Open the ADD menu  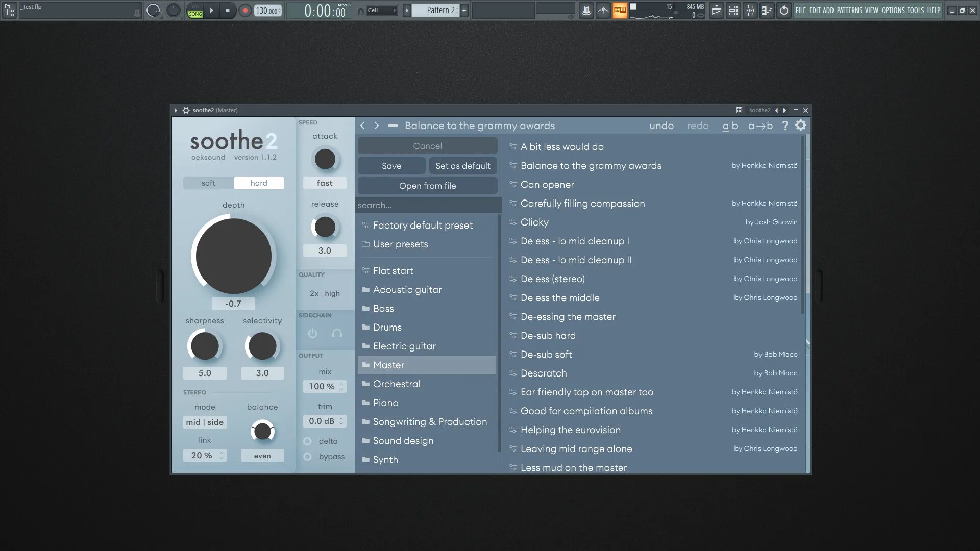tap(828, 10)
